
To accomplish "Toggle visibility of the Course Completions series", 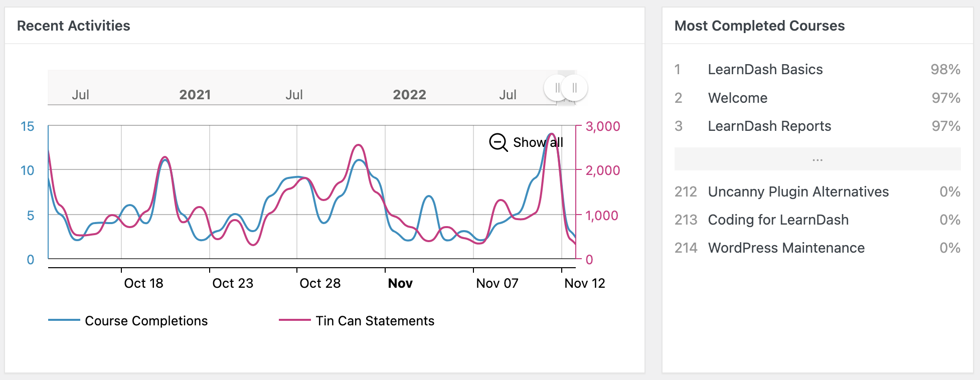I will 146,320.
